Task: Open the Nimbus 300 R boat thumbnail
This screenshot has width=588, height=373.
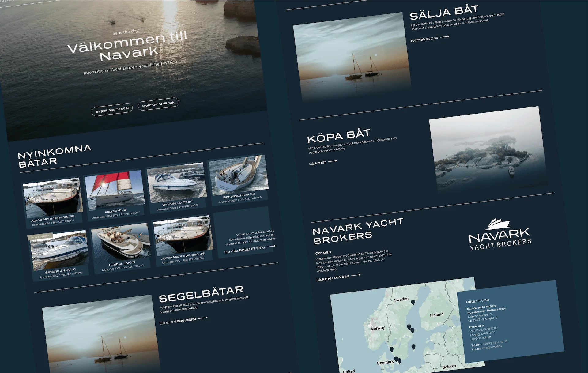Action: tap(121, 243)
